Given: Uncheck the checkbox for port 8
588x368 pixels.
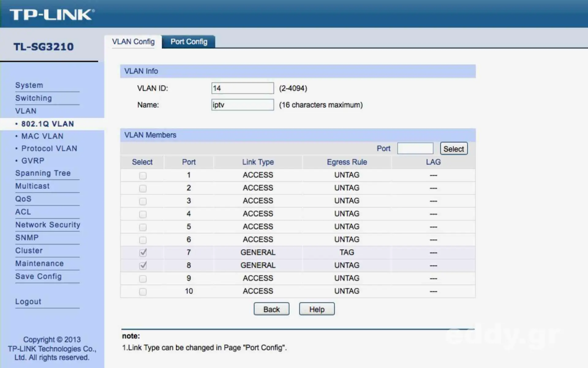Looking at the screenshot, I should pos(143,265).
